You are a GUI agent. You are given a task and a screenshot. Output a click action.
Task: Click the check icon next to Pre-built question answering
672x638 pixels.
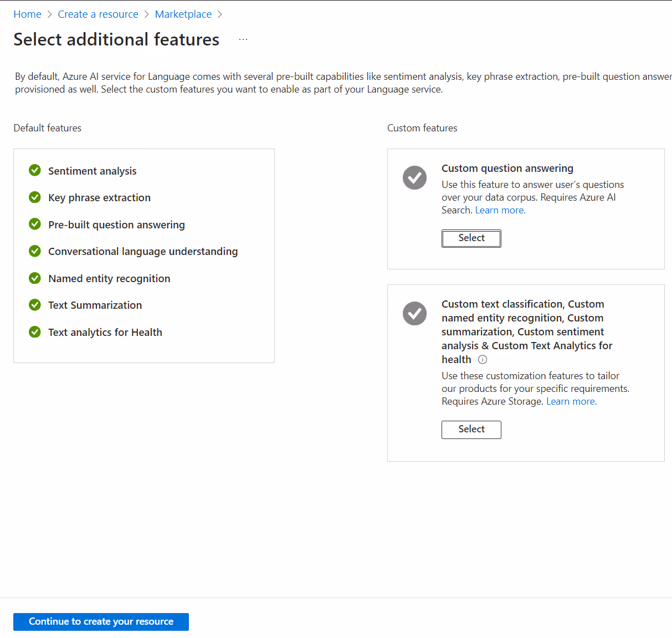[x=35, y=224]
